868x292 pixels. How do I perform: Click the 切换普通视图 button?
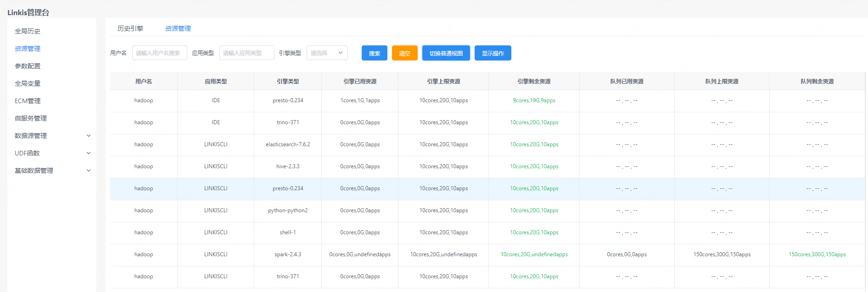point(446,53)
